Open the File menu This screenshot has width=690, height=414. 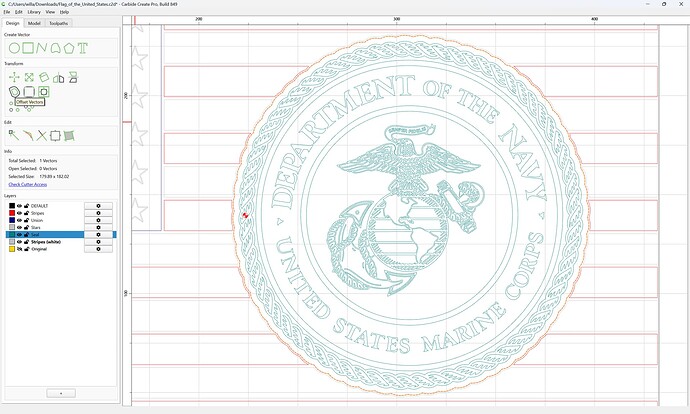pyautogui.click(x=7, y=12)
